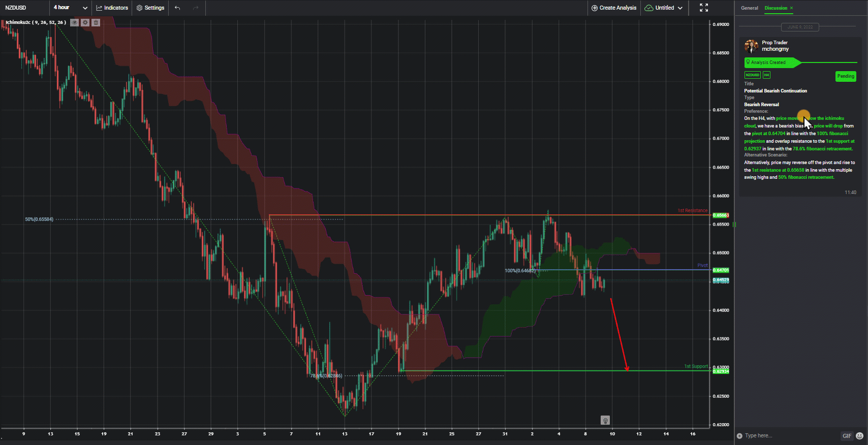Image resolution: width=868 pixels, height=445 pixels.
Task: Click the Potential Bearish Continuation title
Action: (776, 91)
